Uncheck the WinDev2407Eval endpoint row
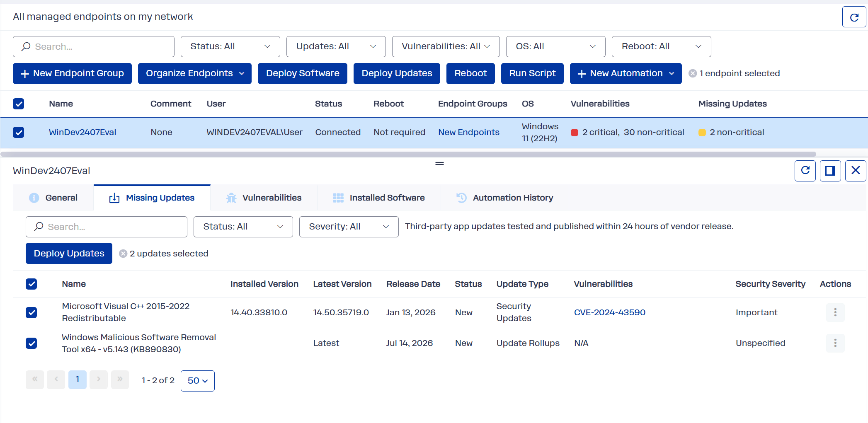This screenshot has height=423, width=868. [19, 132]
